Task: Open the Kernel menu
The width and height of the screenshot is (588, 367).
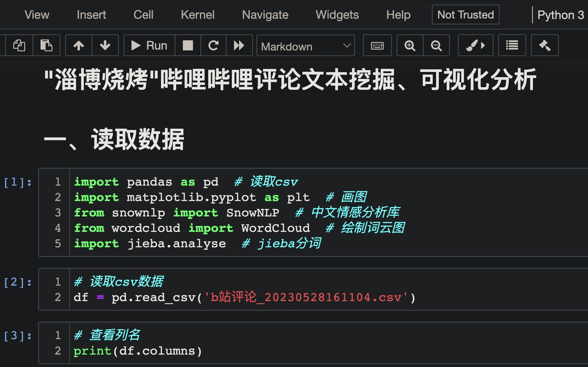Action: pos(198,15)
